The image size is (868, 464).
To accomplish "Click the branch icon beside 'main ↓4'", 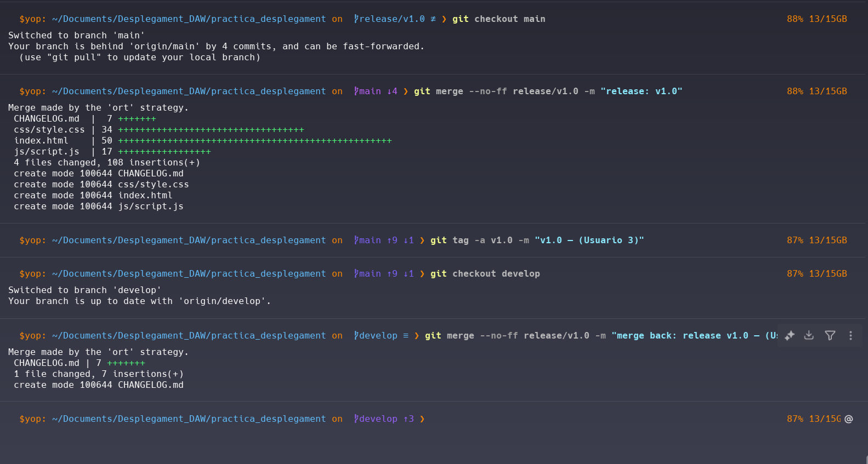I will click(x=356, y=91).
